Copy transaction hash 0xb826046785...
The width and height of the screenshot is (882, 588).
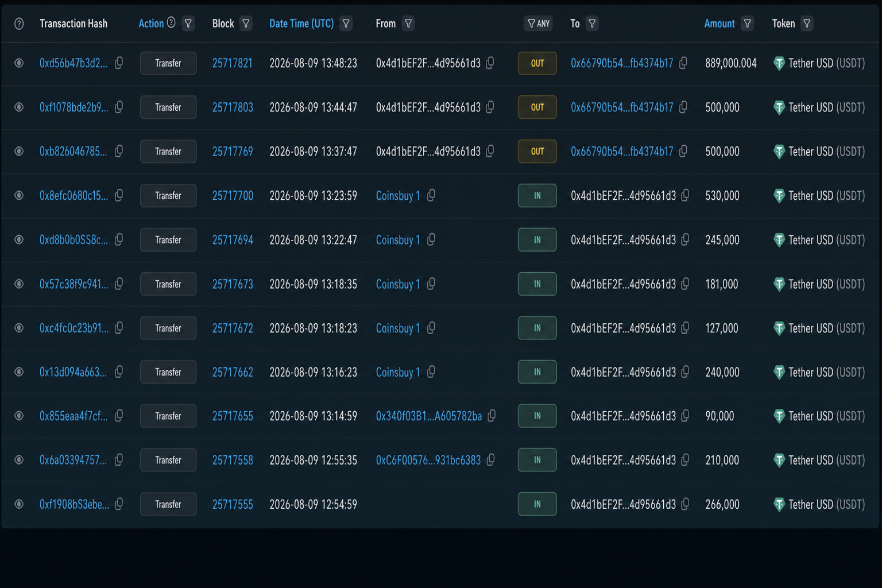119,151
